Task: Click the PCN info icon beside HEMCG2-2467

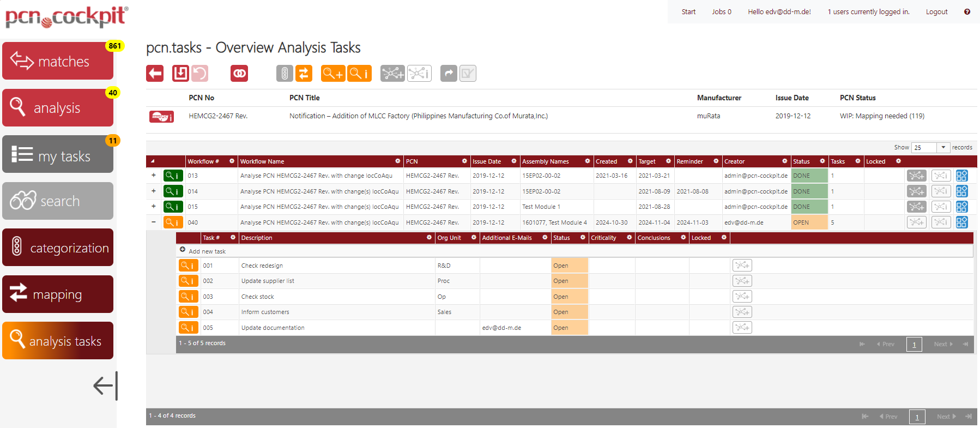Action: 161,117
